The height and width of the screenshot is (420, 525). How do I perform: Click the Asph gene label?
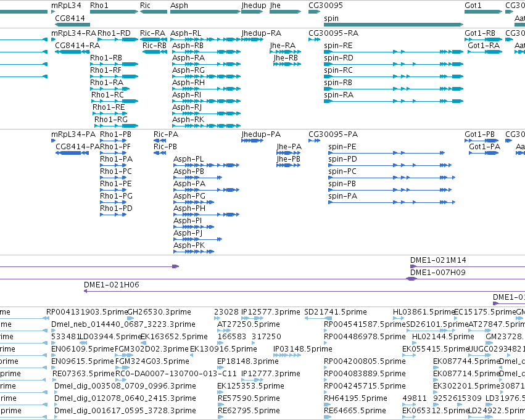tap(179, 6)
